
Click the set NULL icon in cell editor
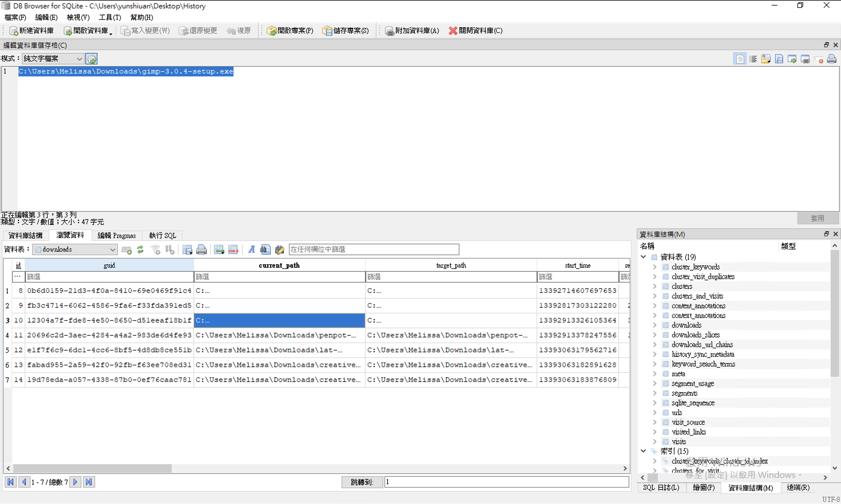[819, 59]
